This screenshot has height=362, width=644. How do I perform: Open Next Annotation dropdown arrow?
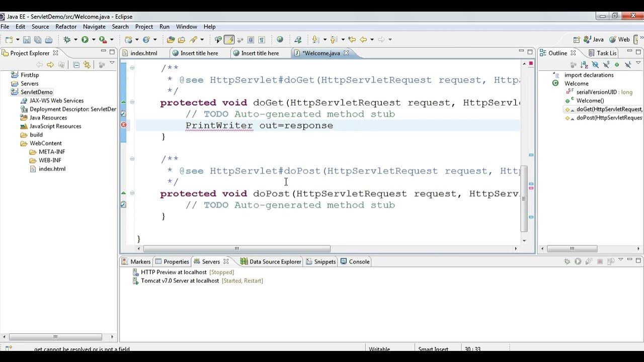pos(325,39)
